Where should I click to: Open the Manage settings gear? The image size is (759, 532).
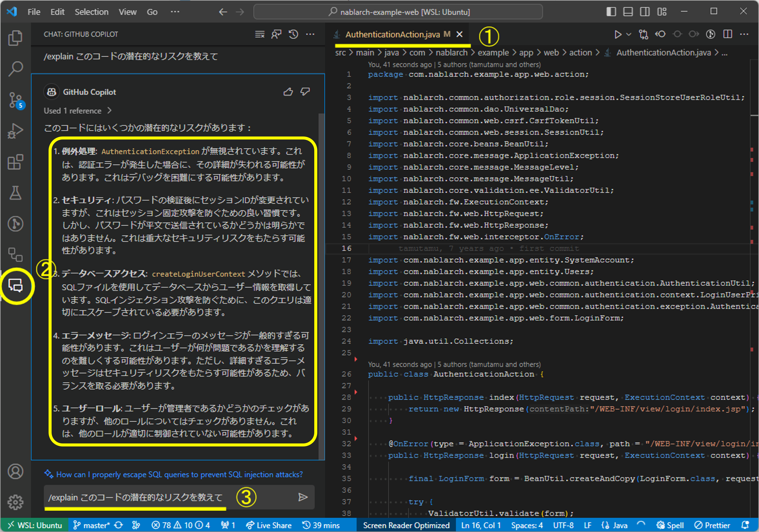(15, 503)
